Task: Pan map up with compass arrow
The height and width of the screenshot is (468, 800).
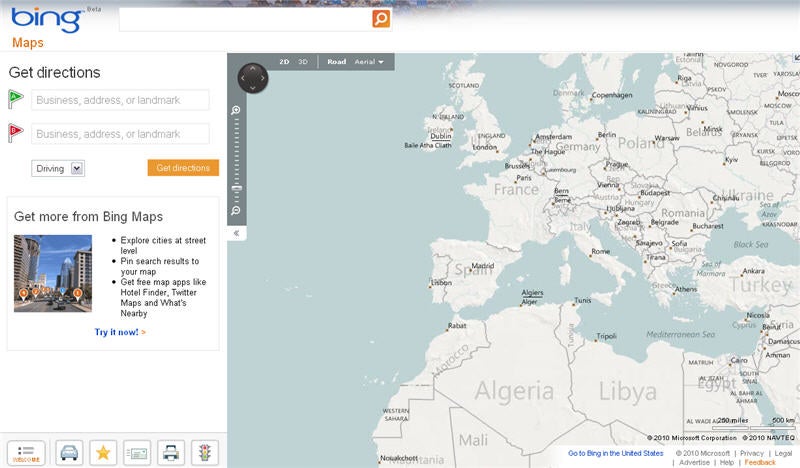Action: 253,68
